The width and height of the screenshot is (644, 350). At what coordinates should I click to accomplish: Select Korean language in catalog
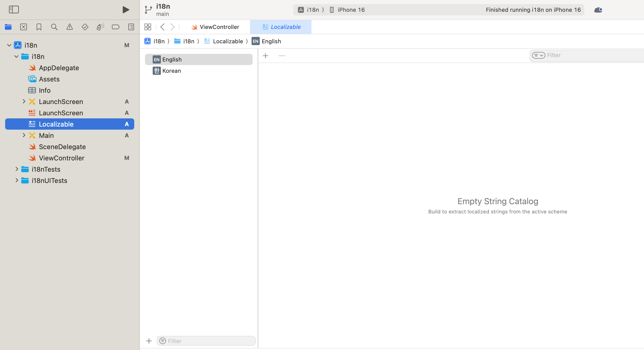pos(199,71)
